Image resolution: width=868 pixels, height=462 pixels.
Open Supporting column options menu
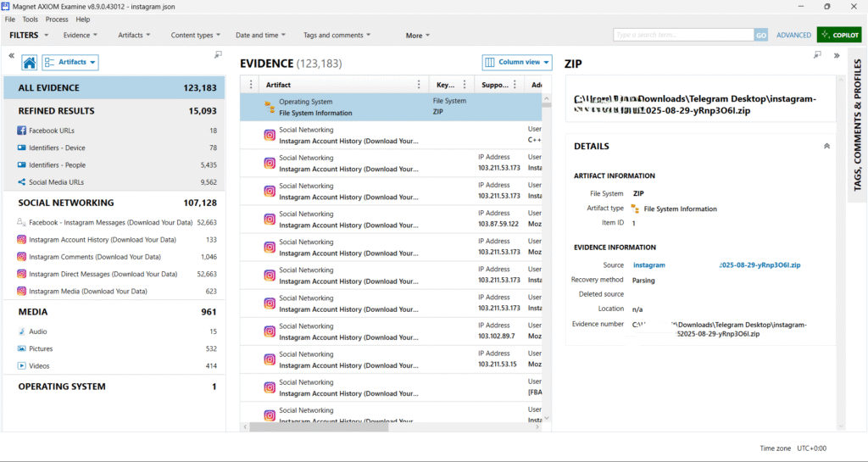click(515, 85)
